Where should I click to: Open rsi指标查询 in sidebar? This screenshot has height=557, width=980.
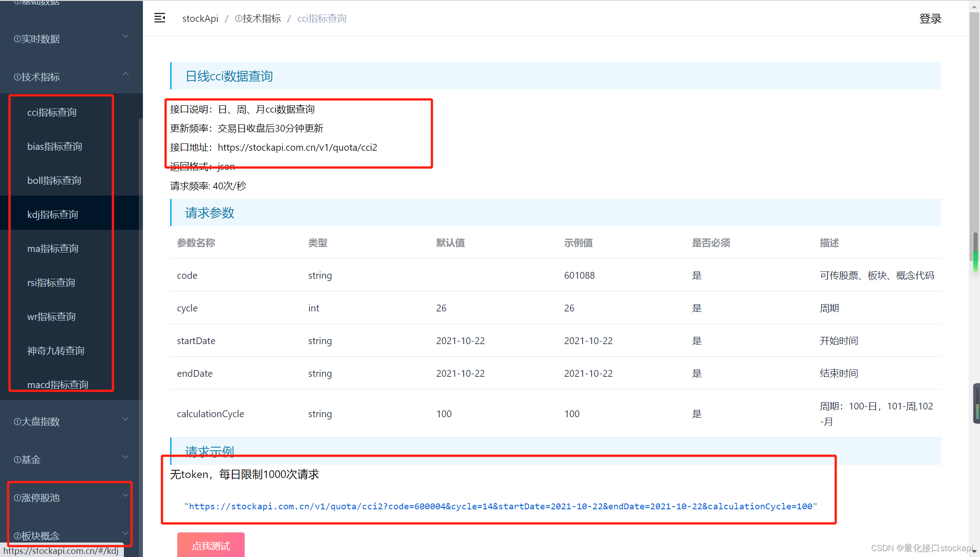coord(51,282)
